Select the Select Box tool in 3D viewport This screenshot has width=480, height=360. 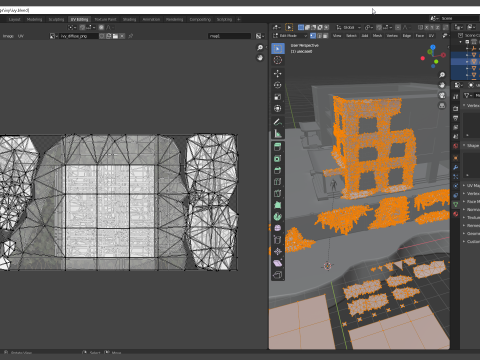click(x=278, y=48)
